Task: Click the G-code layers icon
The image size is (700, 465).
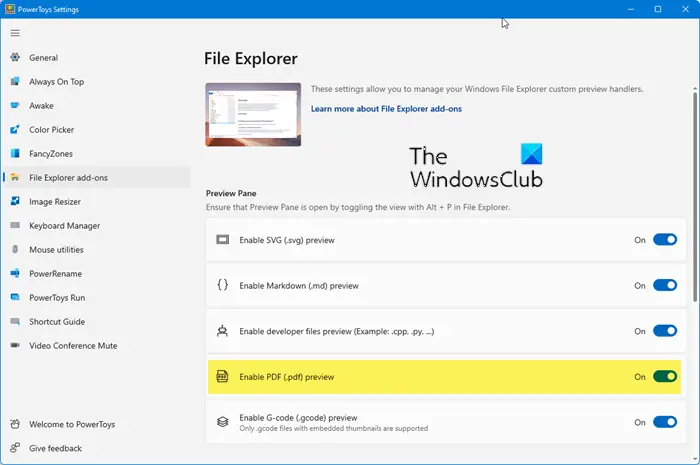Action: [x=223, y=422]
